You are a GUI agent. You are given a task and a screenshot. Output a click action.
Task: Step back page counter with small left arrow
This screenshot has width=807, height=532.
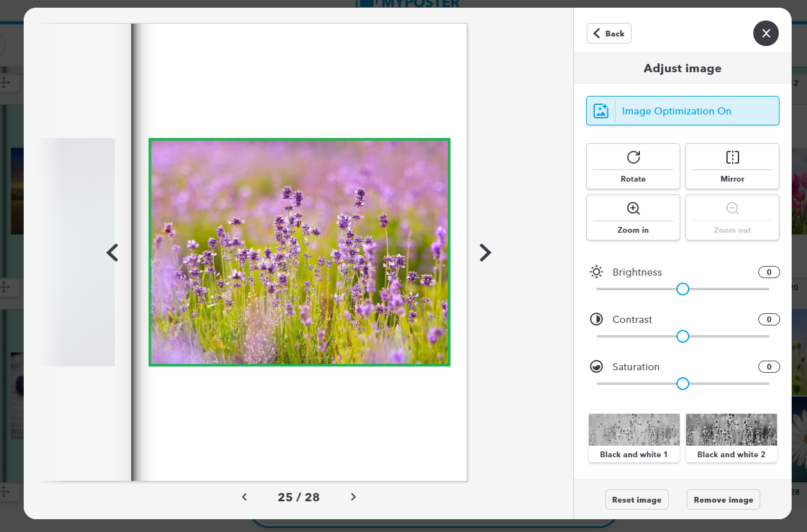(x=244, y=497)
